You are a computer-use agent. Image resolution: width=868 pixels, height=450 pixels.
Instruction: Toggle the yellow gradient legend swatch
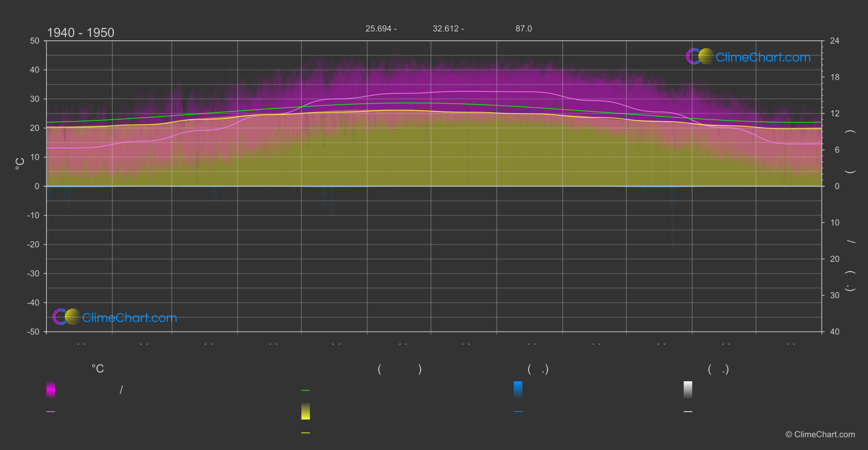coord(306,411)
